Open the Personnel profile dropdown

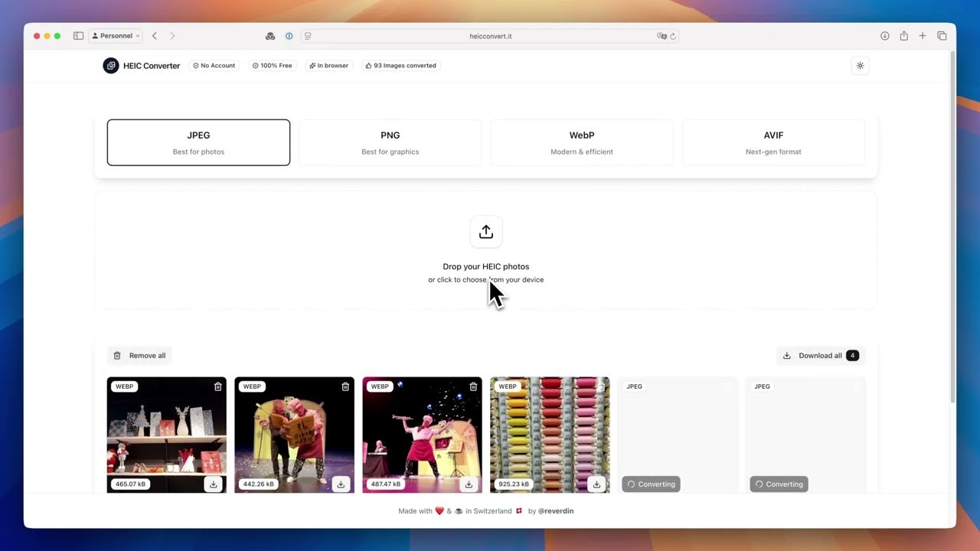(x=115, y=35)
